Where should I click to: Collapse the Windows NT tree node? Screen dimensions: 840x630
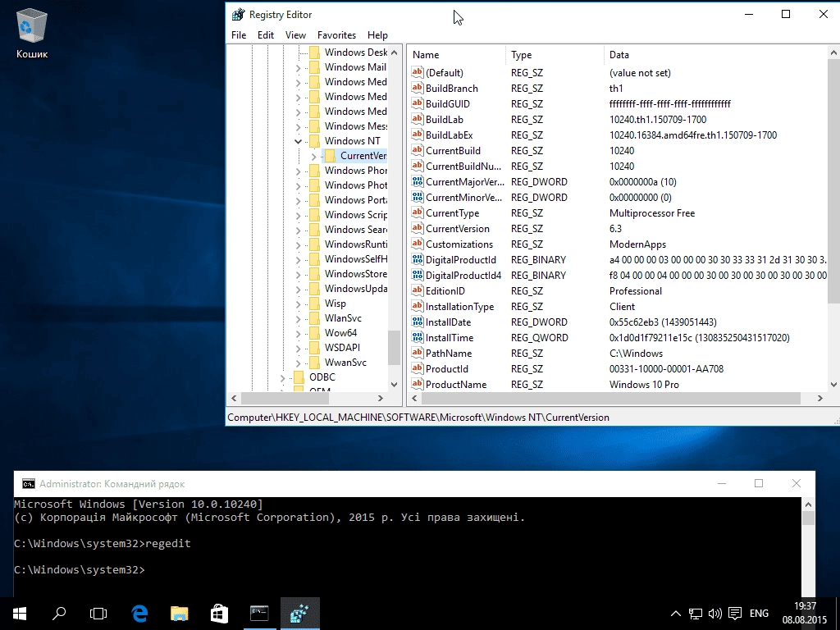coord(299,141)
